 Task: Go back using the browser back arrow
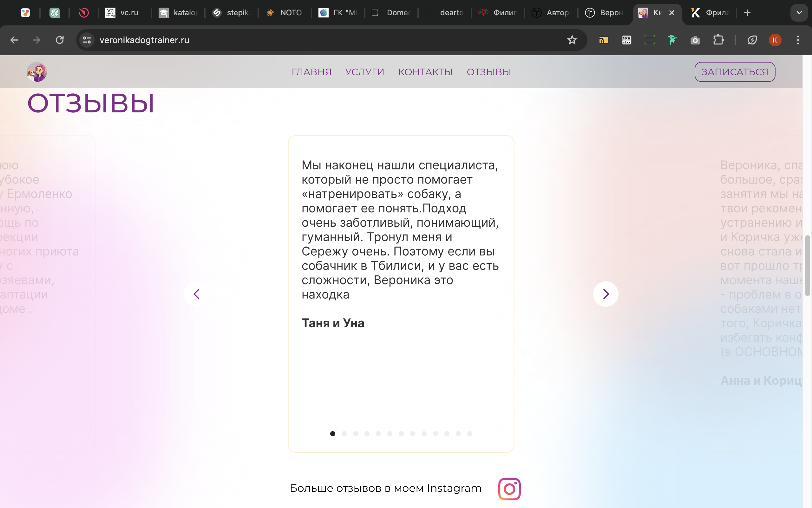coord(14,40)
